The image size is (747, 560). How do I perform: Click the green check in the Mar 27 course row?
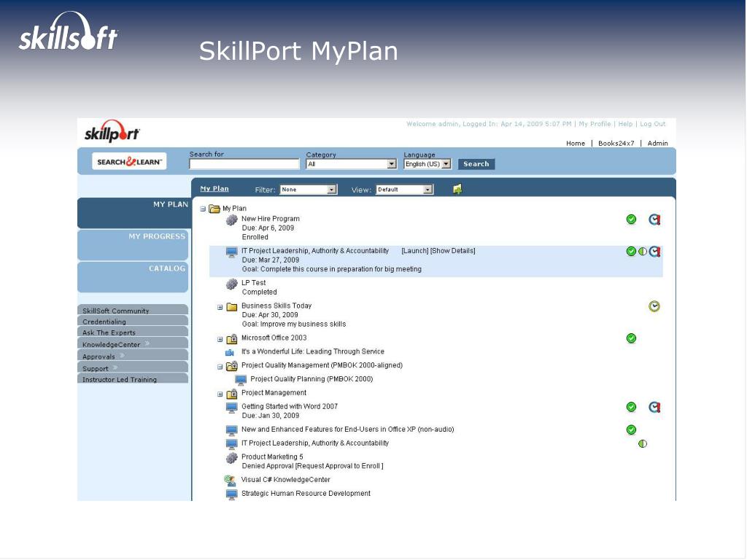pos(631,251)
